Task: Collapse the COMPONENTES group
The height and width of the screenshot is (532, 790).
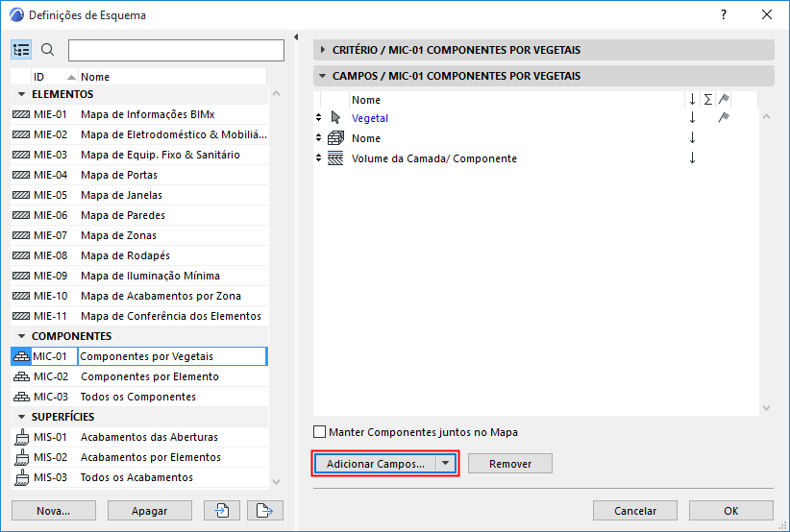Action: coord(21,336)
